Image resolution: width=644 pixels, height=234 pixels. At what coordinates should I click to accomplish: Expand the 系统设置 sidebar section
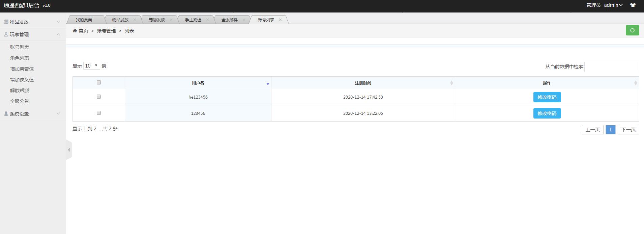pyautogui.click(x=32, y=114)
